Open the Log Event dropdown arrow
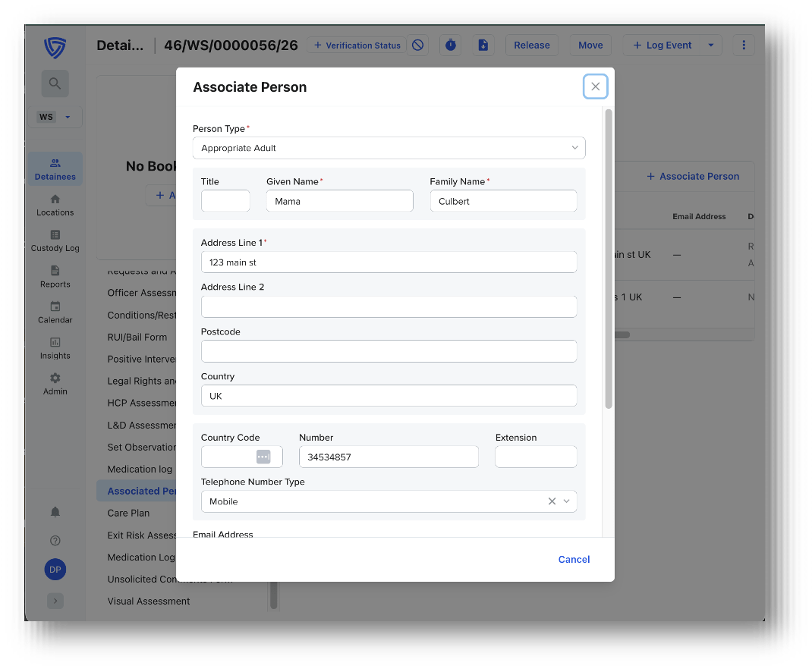812x669 pixels. (711, 46)
